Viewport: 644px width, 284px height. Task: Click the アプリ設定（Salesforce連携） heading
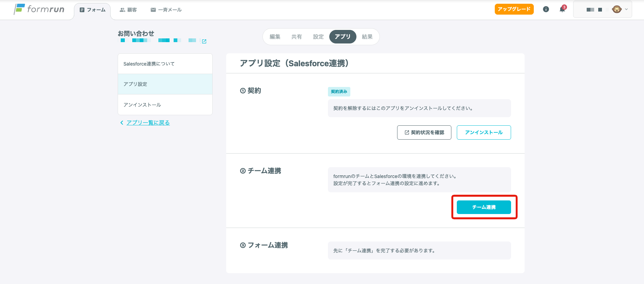click(294, 63)
